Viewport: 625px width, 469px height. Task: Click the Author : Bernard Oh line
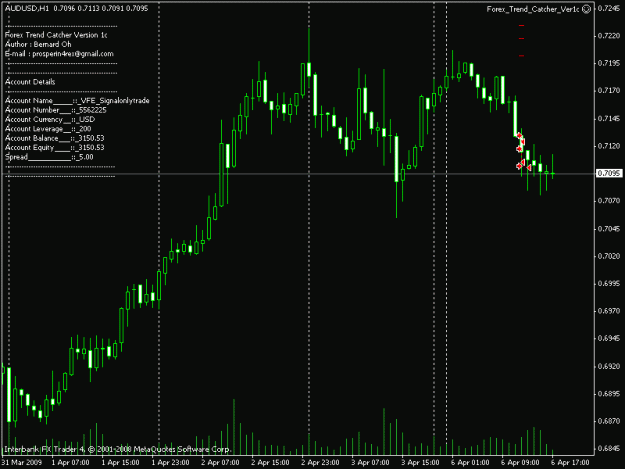[38, 45]
